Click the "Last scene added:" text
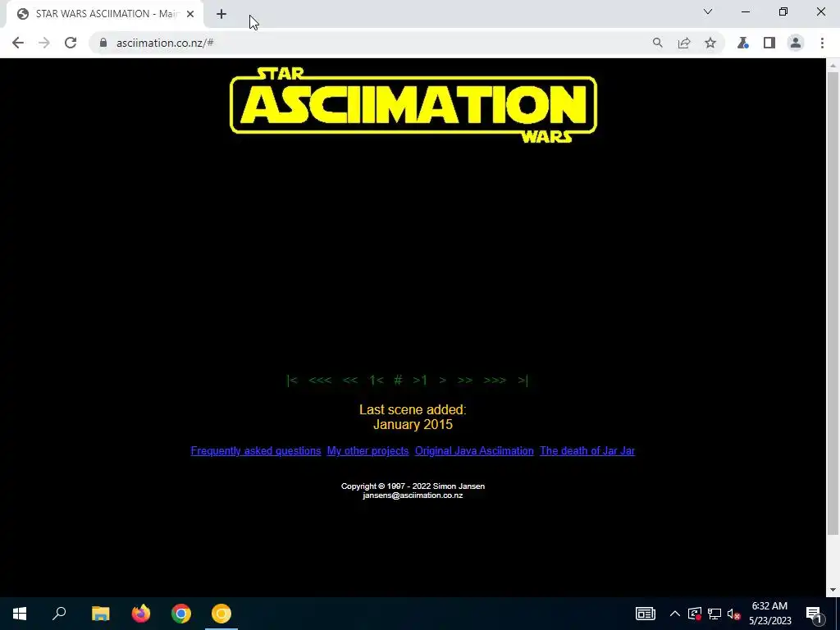This screenshot has height=630, width=840. tap(413, 410)
